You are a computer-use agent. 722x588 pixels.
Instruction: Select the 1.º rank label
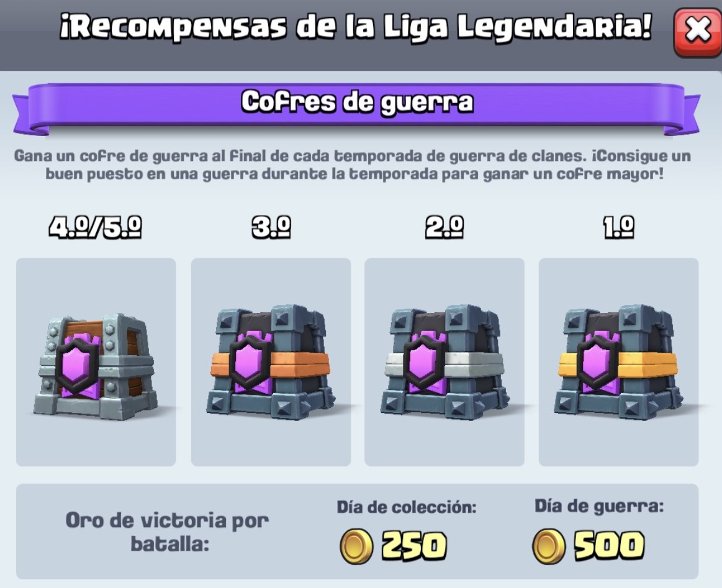619,227
